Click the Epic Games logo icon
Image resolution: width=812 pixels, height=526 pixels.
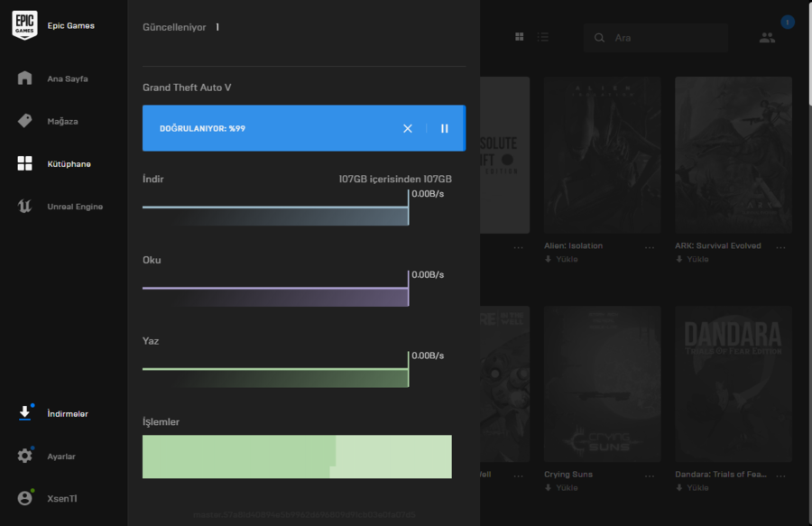[x=24, y=25]
